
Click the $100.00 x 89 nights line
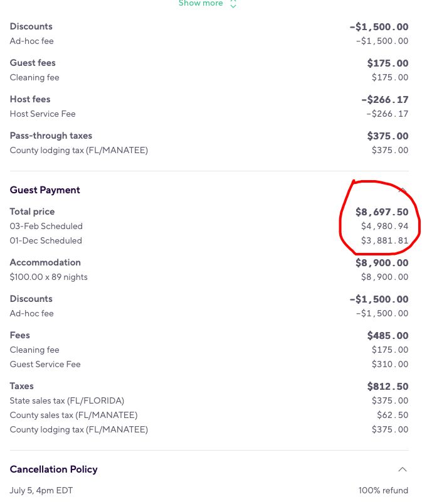point(48,277)
